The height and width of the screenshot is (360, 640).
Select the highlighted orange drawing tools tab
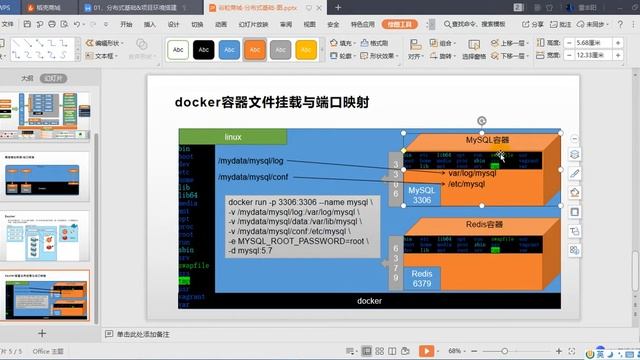point(400,24)
